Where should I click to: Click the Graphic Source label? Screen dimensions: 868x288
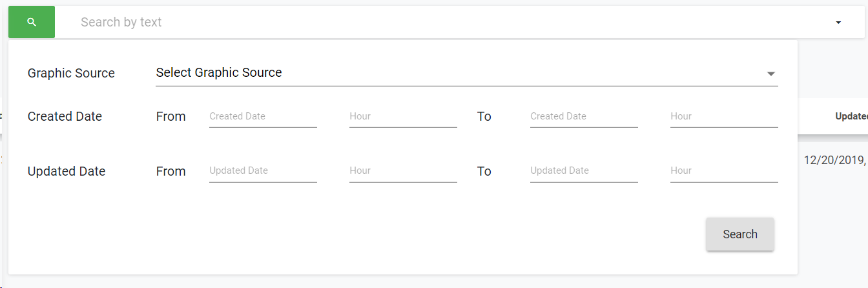pos(71,74)
